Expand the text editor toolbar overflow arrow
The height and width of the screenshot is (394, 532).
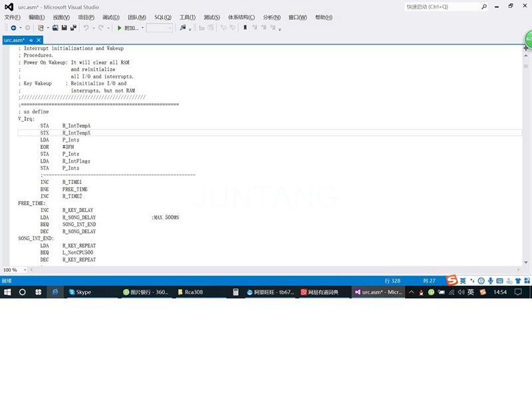point(280,29)
